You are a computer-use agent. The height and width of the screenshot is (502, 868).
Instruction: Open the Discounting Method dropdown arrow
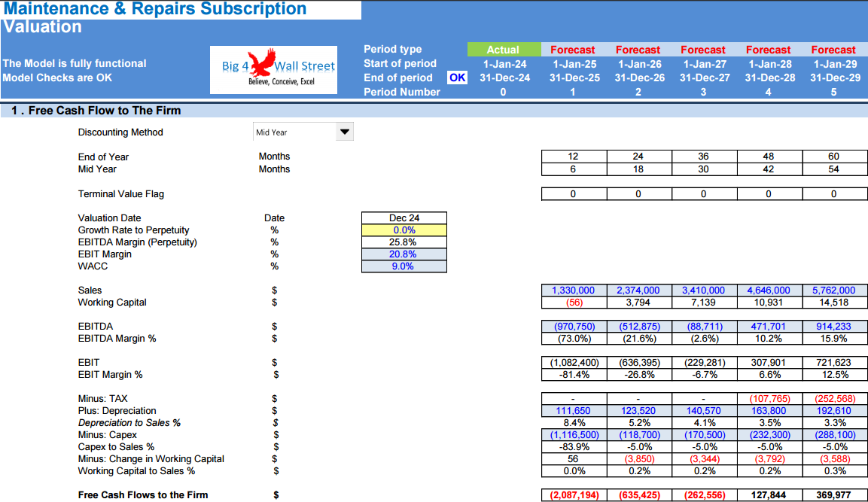(x=344, y=132)
